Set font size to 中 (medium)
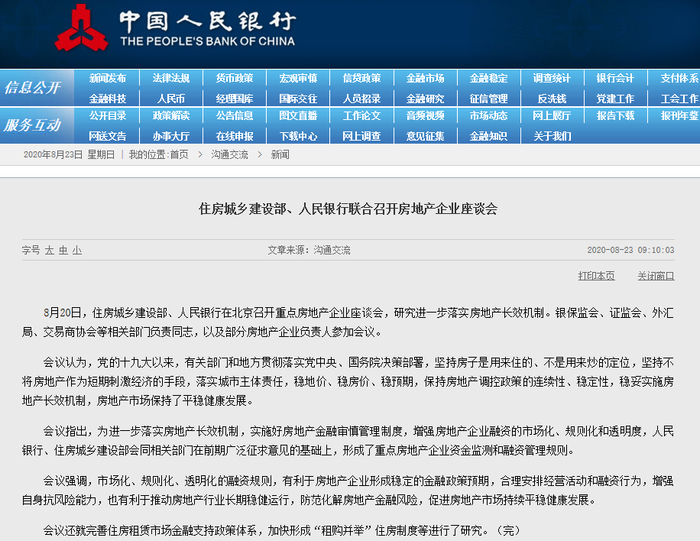Image resolution: width=700 pixels, height=541 pixels. pyautogui.click(x=63, y=250)
